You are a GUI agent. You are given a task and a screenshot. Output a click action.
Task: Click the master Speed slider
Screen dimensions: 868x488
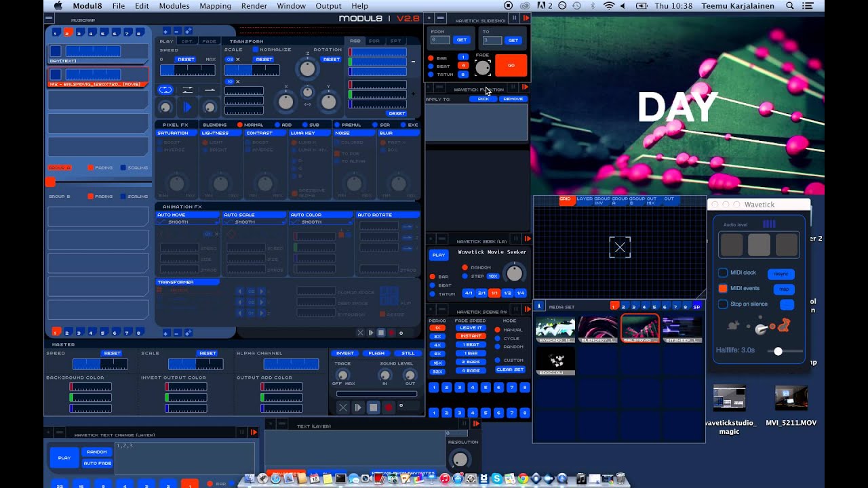pos(100,364)
